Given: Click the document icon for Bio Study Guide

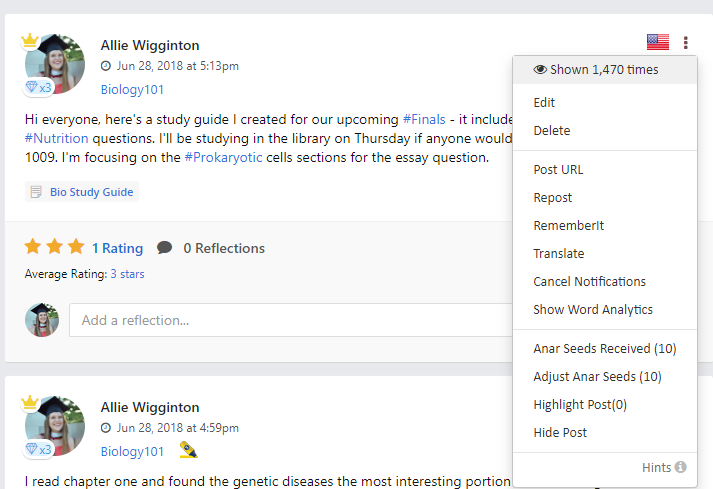Looking at the screenshot, I should point(36,192).
